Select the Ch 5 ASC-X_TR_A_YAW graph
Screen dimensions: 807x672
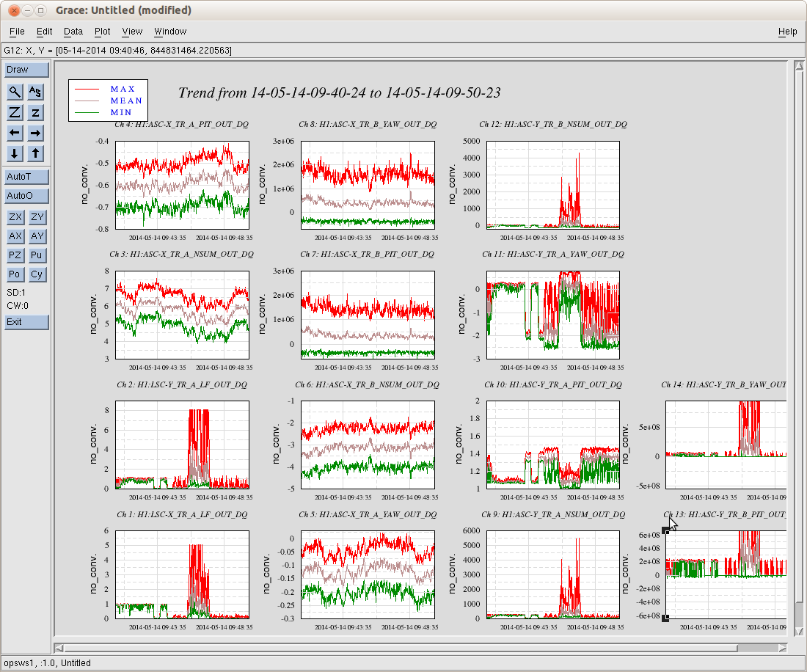pos(368,574)
